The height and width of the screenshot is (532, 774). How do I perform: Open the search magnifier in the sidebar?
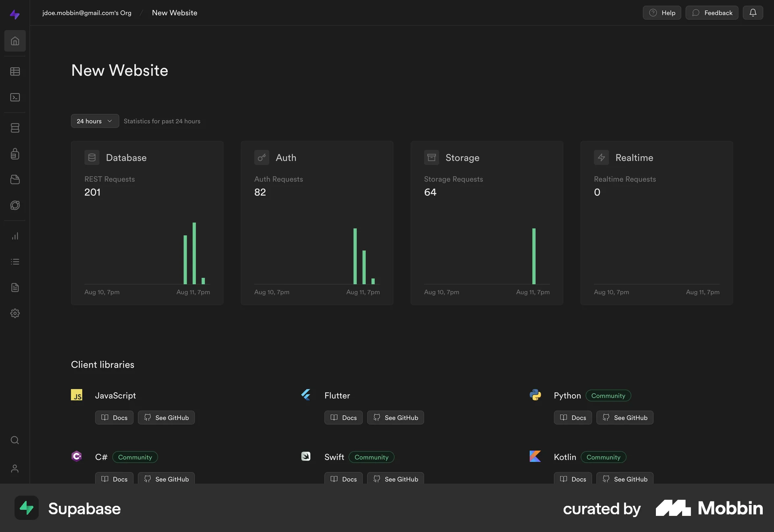pyautogui.click(x=15, y=441)
